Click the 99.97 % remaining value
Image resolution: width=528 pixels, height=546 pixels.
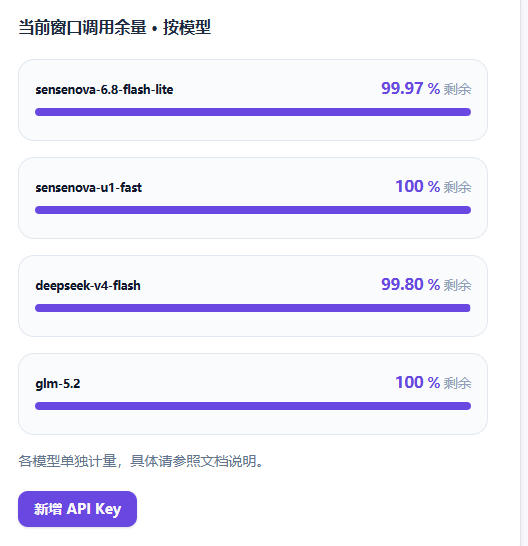(x=410, y=88)
